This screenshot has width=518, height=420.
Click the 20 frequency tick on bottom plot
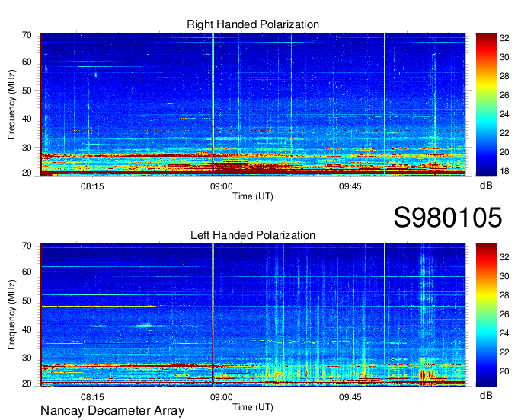coord(27,383)
